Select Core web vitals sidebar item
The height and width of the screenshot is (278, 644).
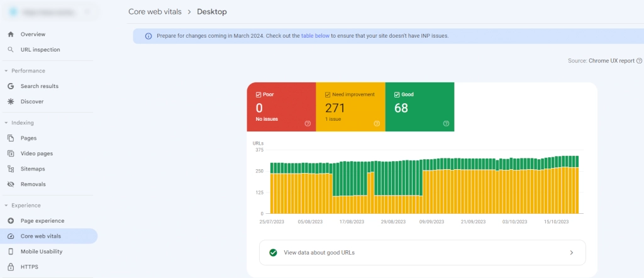[48, 236]
